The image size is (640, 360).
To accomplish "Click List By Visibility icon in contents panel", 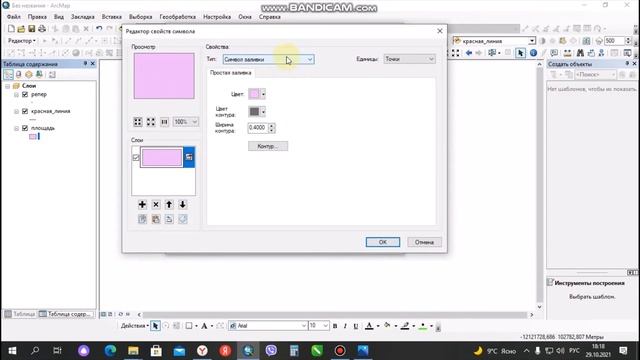I will pos(29,74).
